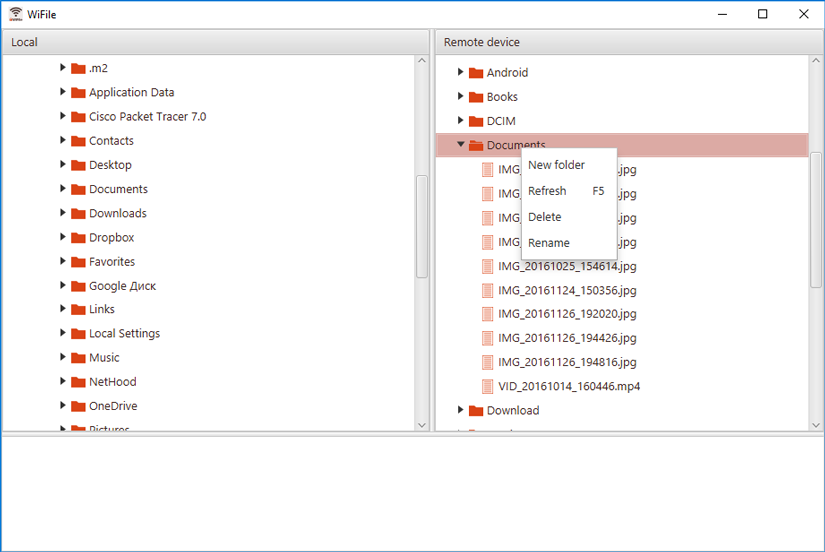Click file icon of IMG_20161025_154614.jpg
The width and height of the screenshot is (825, 552).
point(488,266)
